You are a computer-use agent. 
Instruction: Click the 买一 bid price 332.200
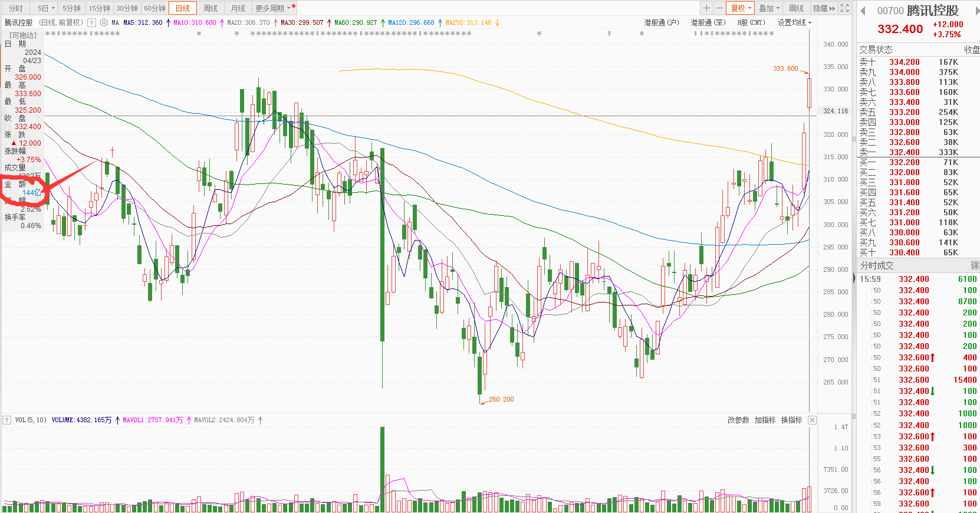click(x=905, y=162)
